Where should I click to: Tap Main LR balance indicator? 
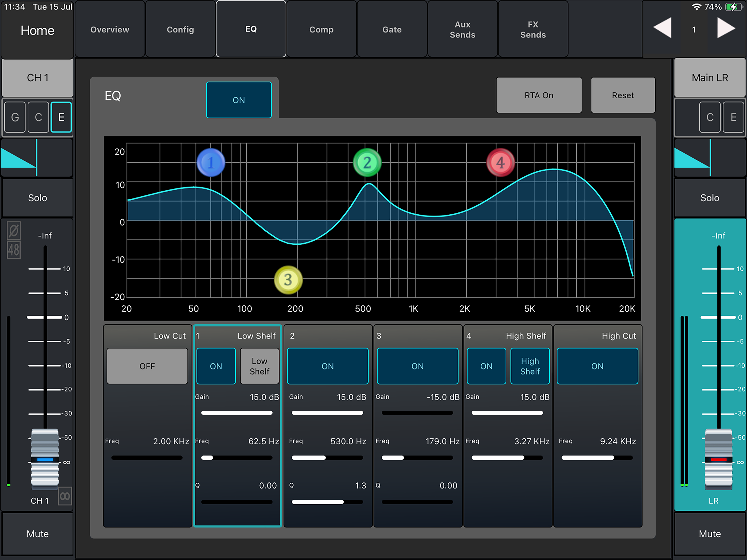pyautogui.click(x=710, y=158)
